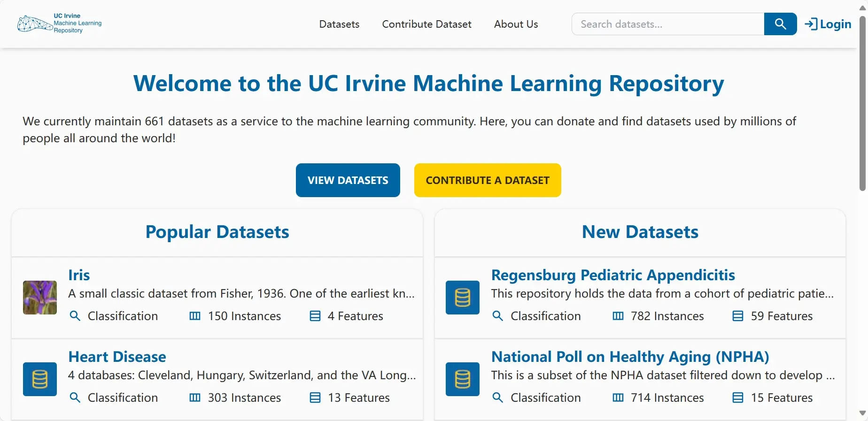
Task: Click the Heart Disease description about four databases
Action: pyautogui.click(x=242, y=375)
